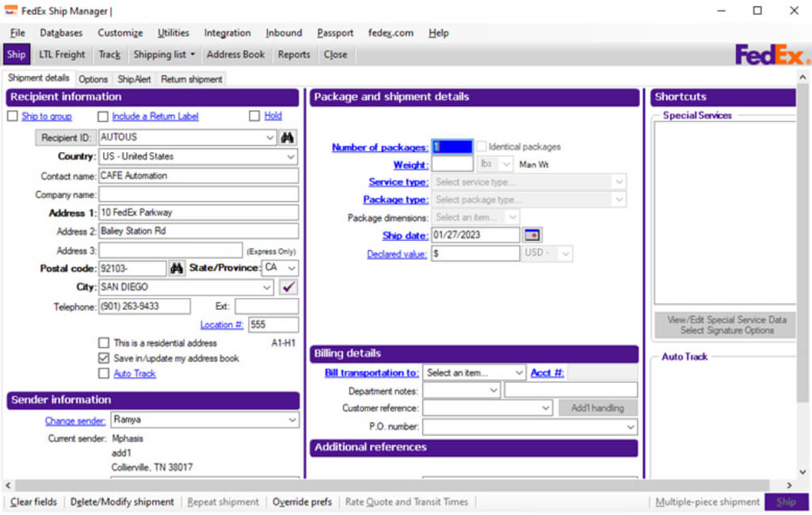This screenshot has height=515, width=812.
Task: Look up postal code with binoculars icon
Action: click(177, 269)
